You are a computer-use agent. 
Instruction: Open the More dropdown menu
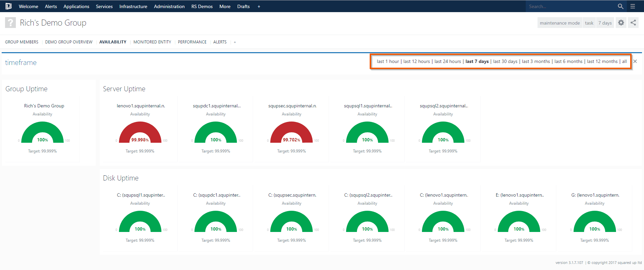click(x=225, y=6)
